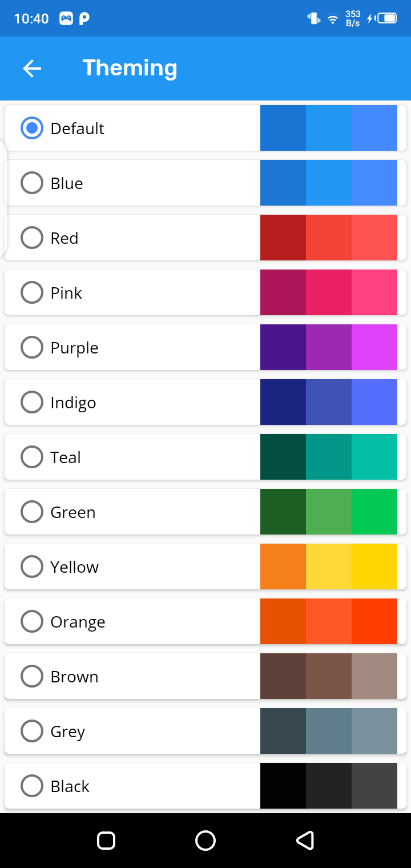The height and width of the screenshot is (868, 411).
Task: Open recent apps with square button
Action: click(x=106, y=841)
